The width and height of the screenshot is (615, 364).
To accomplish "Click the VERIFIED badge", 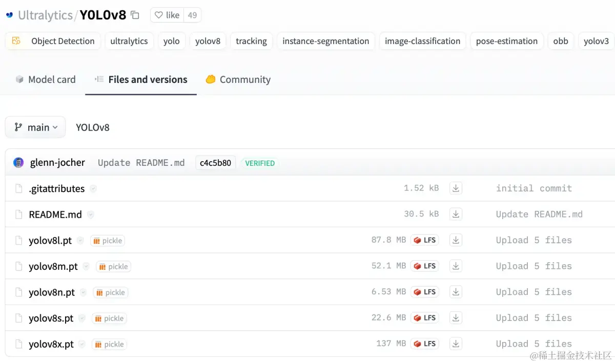I will [x=260, y=163].
